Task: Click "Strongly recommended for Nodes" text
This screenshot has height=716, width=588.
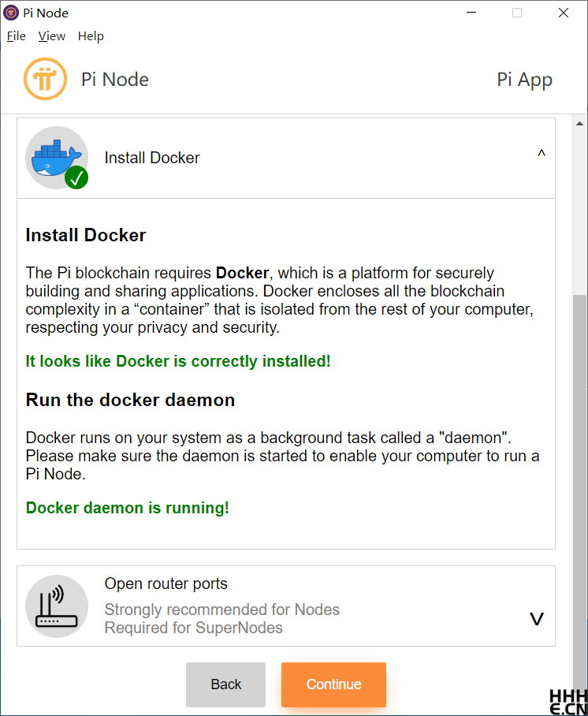Action: (x=221, y=610)
